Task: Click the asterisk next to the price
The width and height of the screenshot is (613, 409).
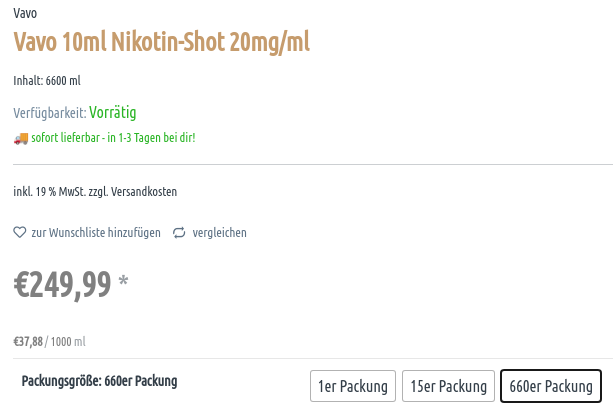Action: (x=123, y=280)
